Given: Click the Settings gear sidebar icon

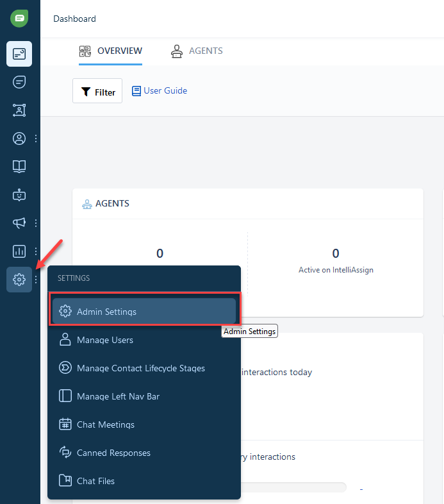Looking at the screenshot, I should coord(19,280).
